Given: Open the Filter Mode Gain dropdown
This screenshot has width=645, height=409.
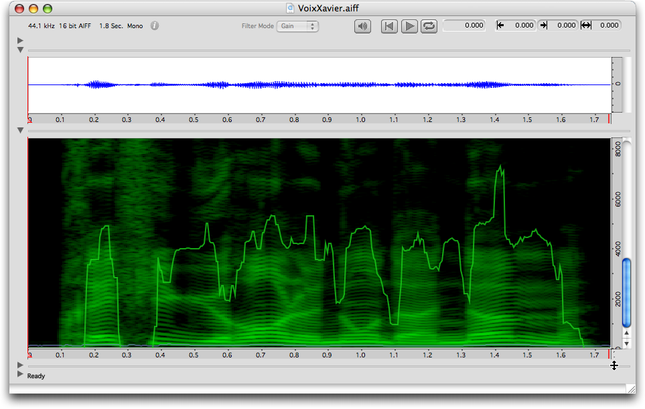Looking at the screenshot, I should (x=298, y=26).
